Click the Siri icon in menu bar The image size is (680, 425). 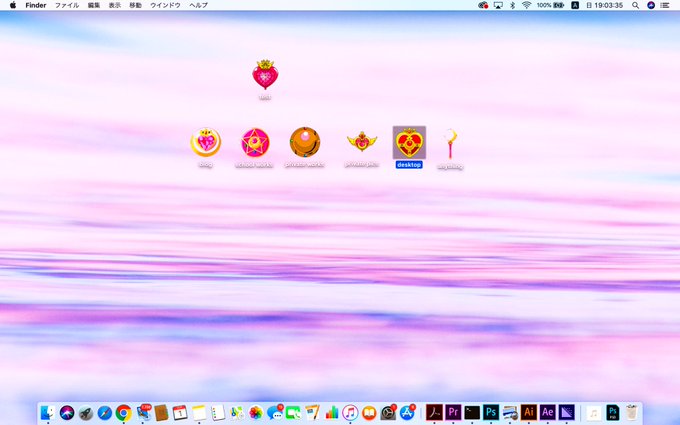coord(651,5)
